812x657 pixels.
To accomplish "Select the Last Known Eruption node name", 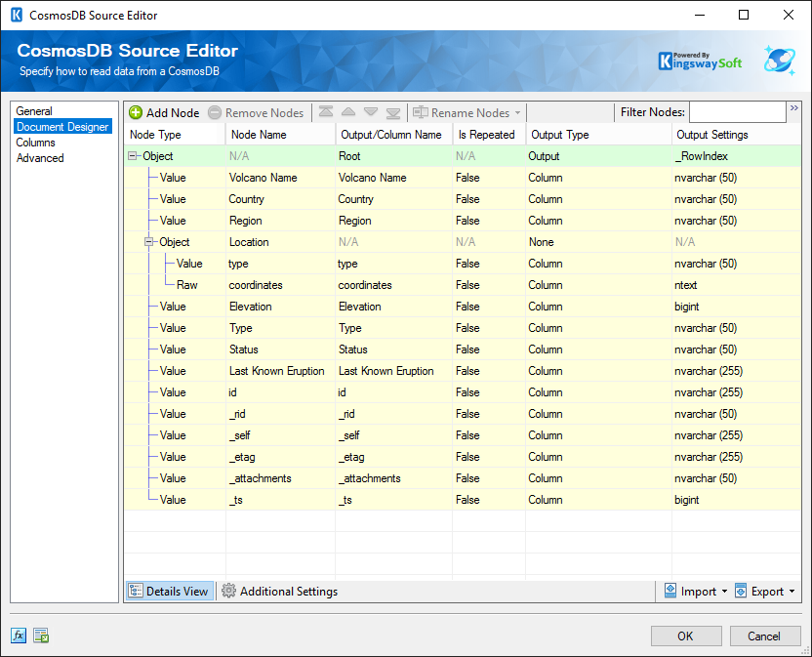I will click(x=280, y=371).
